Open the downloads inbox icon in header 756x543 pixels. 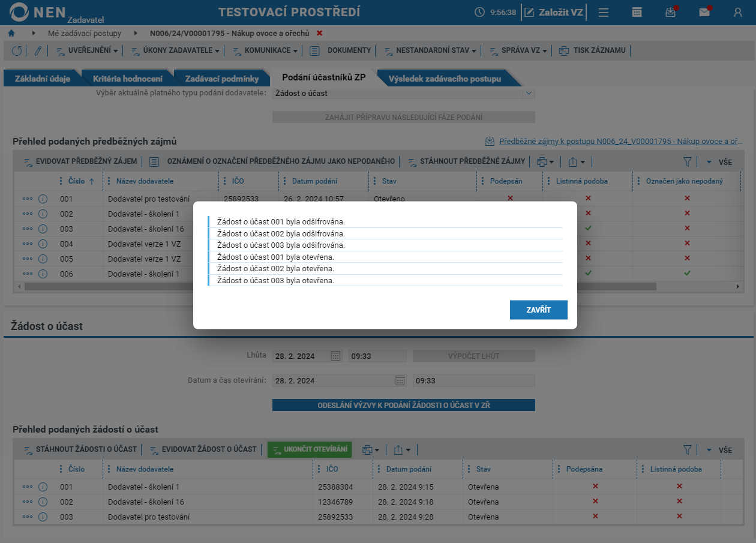click(x=671, y=12)
